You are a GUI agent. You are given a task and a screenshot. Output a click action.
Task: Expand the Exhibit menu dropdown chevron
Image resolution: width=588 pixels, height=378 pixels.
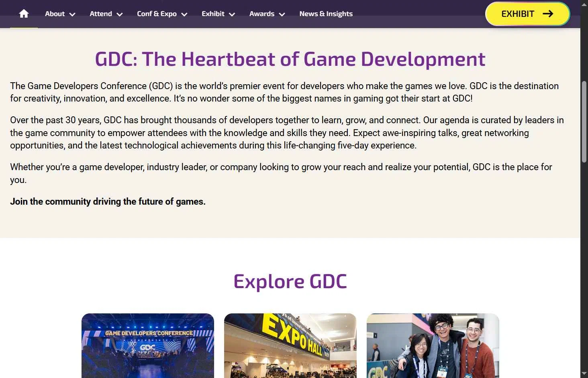point(232,14)
